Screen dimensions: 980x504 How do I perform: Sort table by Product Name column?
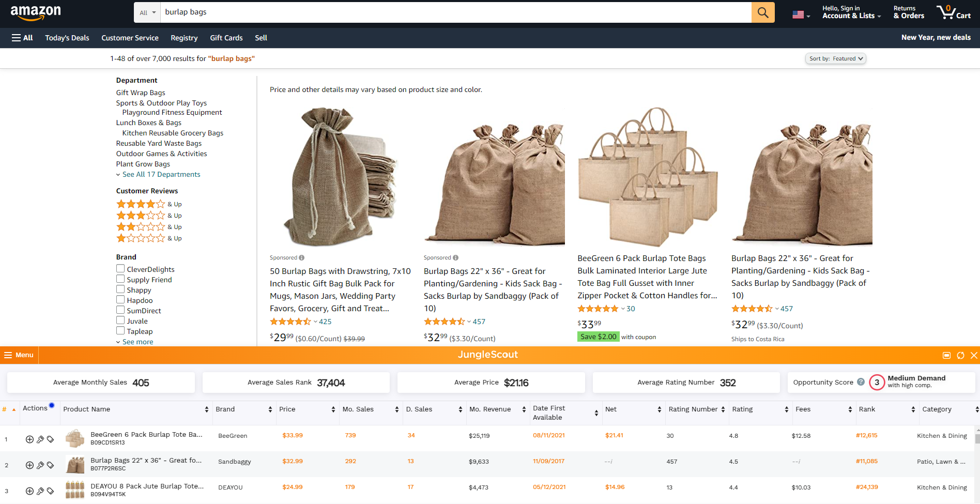tap(206, 409)
